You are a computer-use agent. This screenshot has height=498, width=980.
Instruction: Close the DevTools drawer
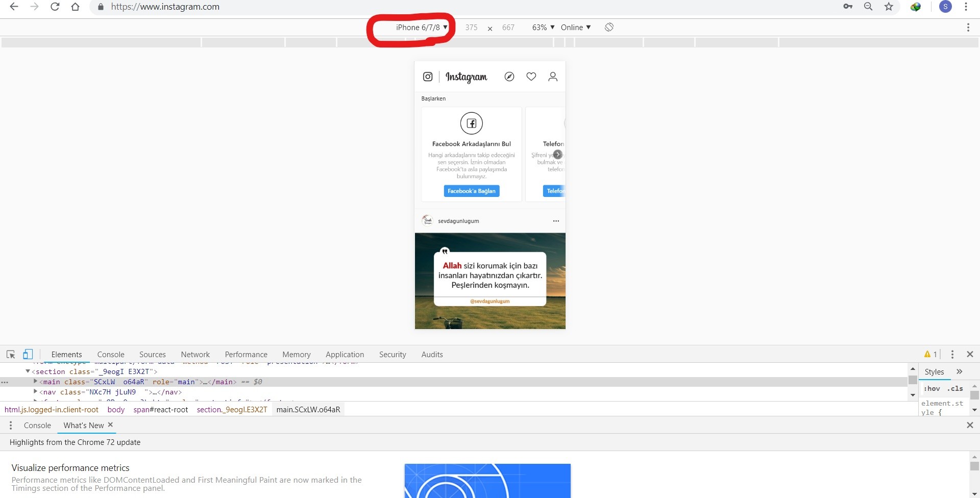pyautogui.click(x=970, y=425)
